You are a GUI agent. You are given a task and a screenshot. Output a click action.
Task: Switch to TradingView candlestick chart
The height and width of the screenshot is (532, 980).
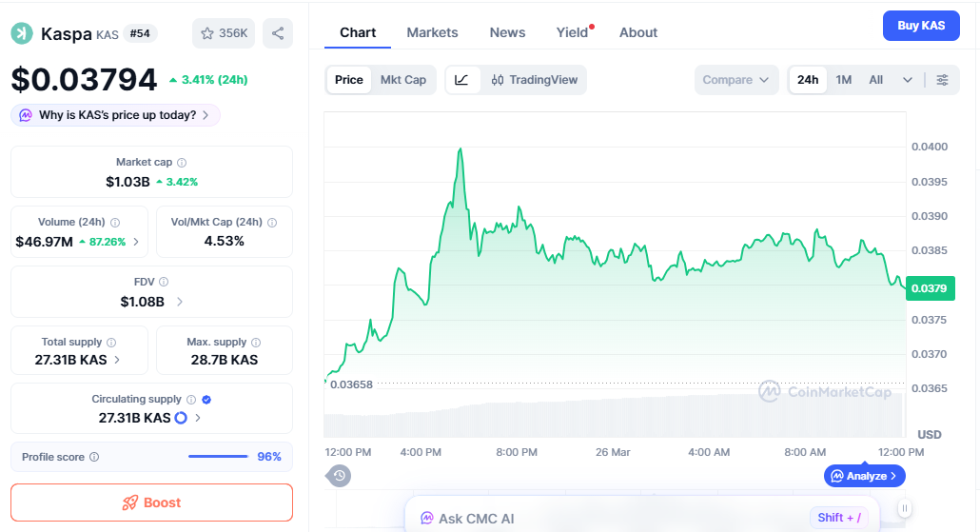pos(535,80)
